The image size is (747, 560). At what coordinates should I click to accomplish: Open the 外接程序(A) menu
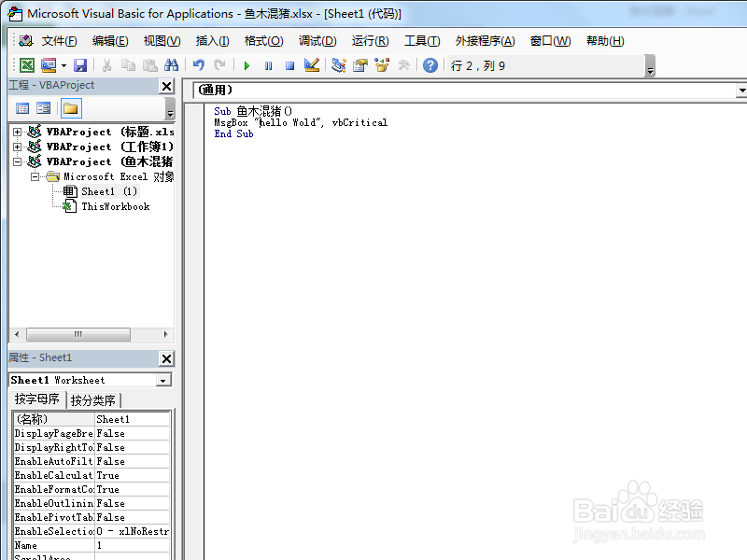click(485, 41)
